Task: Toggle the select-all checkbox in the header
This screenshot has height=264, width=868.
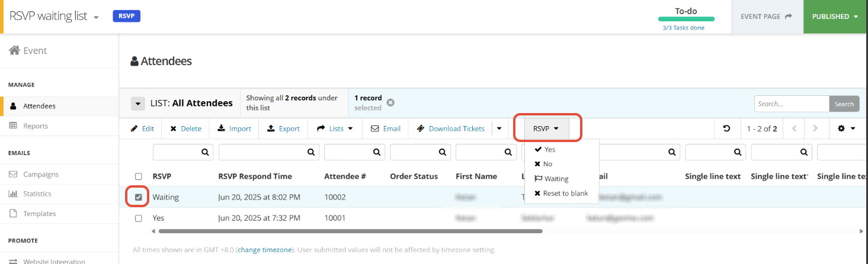Action: [x=139, y=176]
